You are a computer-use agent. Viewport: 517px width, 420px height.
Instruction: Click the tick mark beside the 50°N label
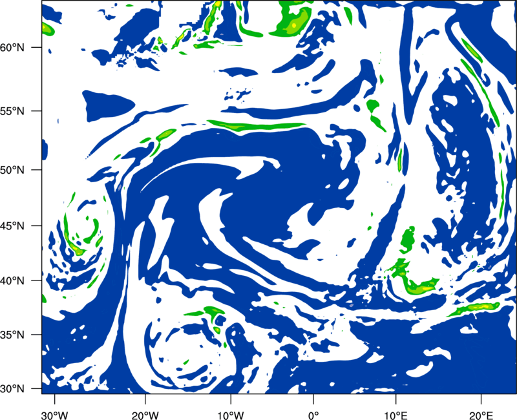pos(37,170)
